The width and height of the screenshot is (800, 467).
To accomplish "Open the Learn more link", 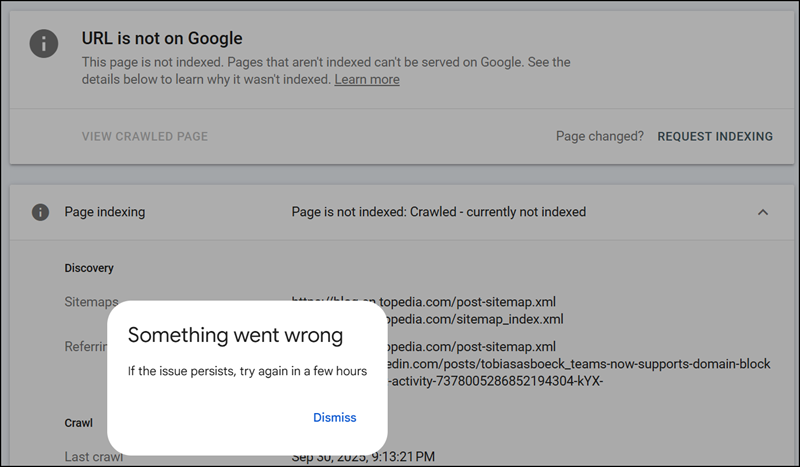I will tap(367, 79).
